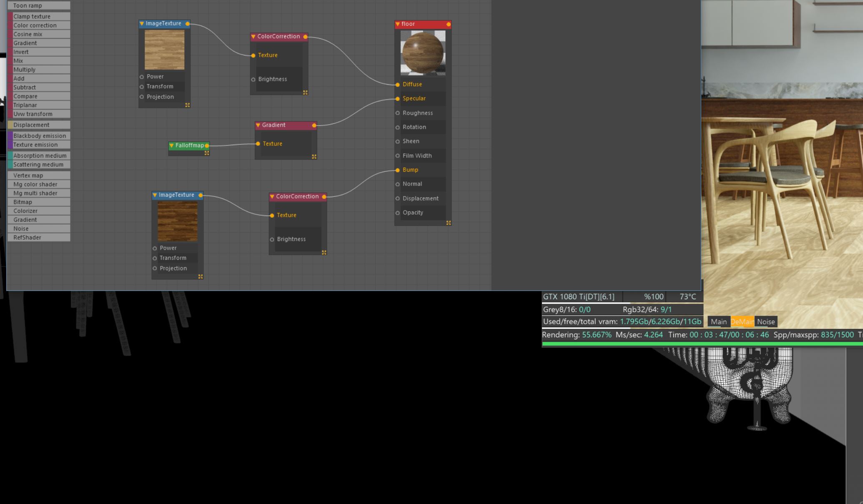Click the Gradient node's output connector
Viewport: 863px width, 504px height.
pyautogui.click(x=314, y=125)
